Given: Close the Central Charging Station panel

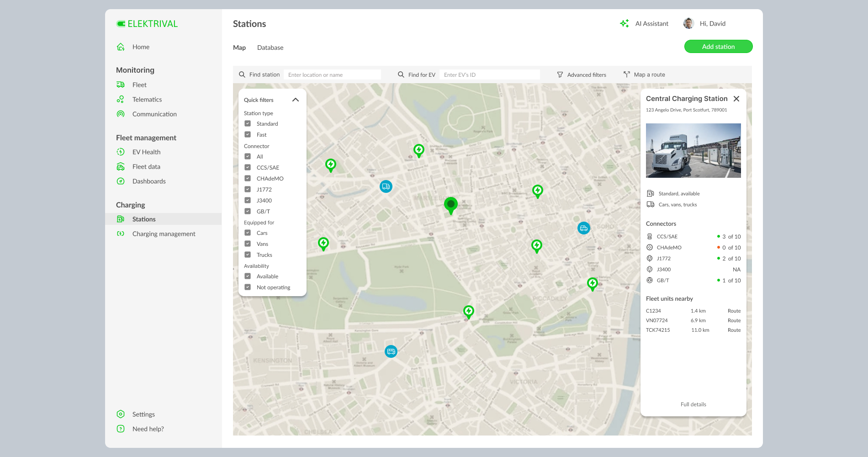Looking at the screenshot, I should point(736,99).
